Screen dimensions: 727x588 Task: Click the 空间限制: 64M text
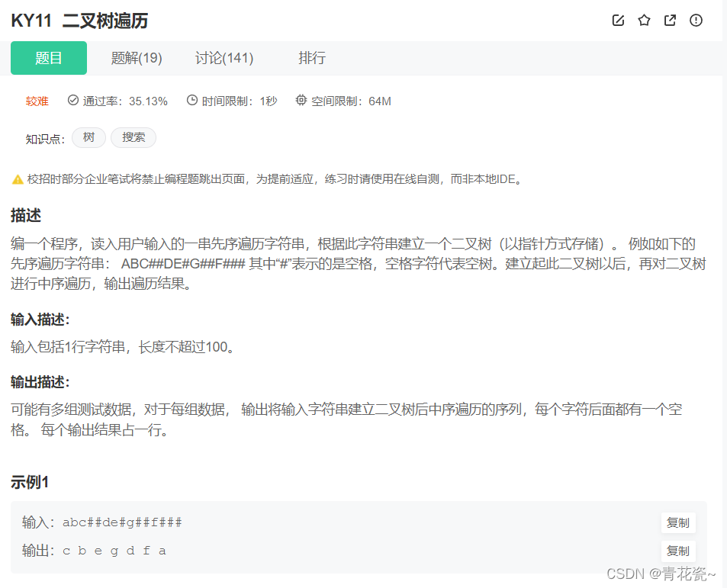pos(352,101)
